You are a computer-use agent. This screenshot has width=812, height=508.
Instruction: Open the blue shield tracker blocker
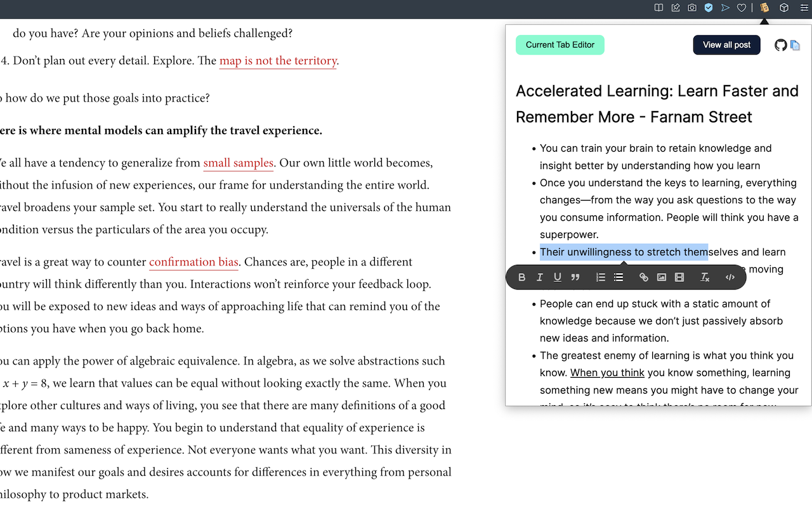(x=709, y=8)
